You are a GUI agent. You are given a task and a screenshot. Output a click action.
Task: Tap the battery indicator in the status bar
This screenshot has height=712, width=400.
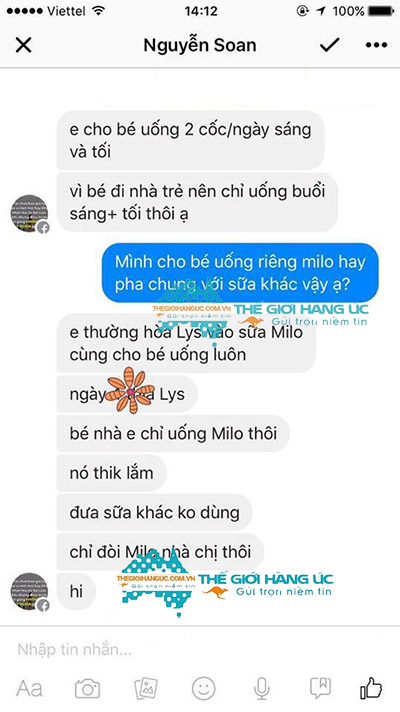tap(381, 11)
